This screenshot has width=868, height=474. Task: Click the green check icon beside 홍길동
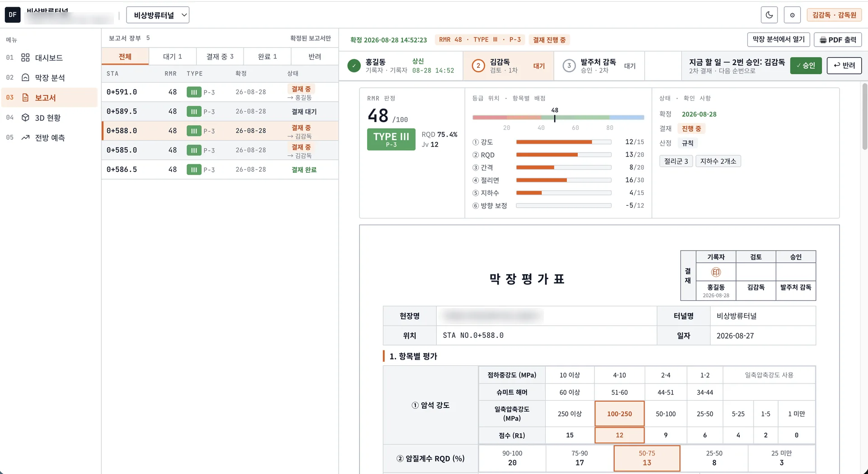click(354, 66)
